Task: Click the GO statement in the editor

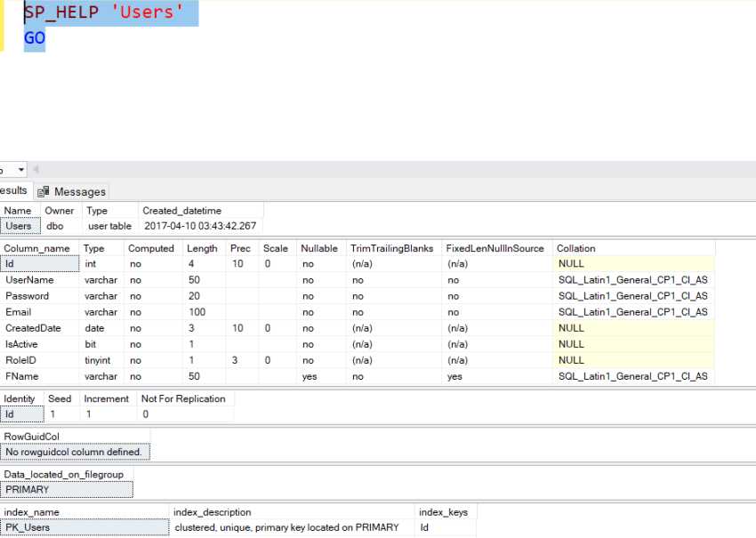Action: [x=34, y=37]
